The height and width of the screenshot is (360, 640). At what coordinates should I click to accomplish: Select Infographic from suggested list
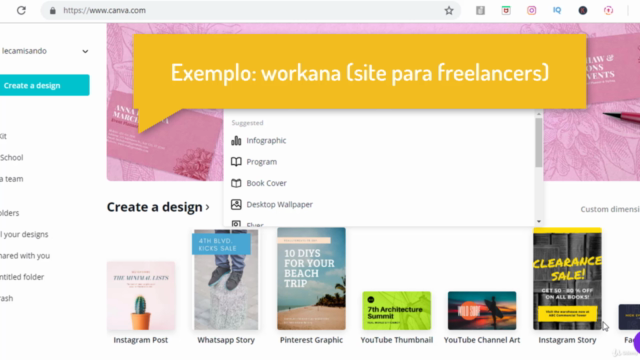click(266, 140)
